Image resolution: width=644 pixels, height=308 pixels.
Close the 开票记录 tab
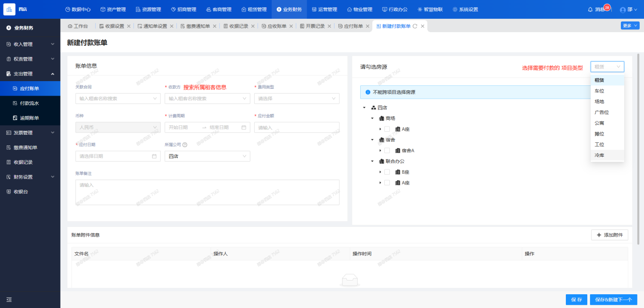[329, 26]
